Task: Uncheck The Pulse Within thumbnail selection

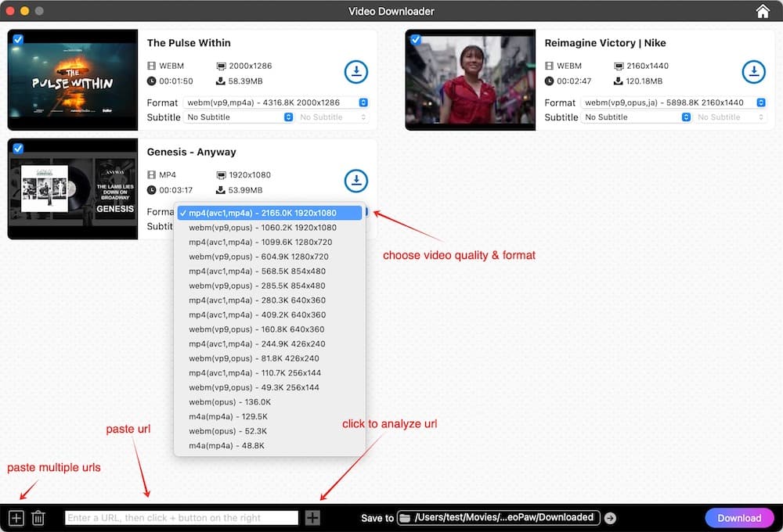Action: [18, 38]
